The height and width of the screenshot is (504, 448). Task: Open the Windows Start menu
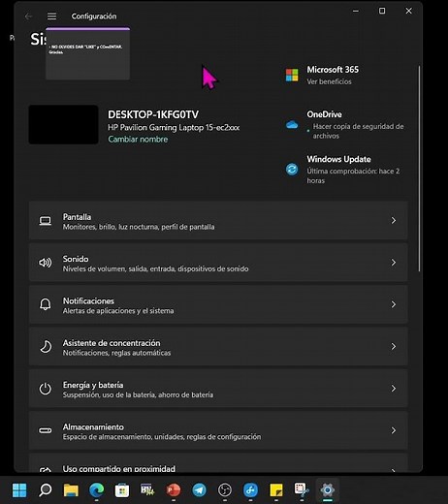click(x=19, y=490)
